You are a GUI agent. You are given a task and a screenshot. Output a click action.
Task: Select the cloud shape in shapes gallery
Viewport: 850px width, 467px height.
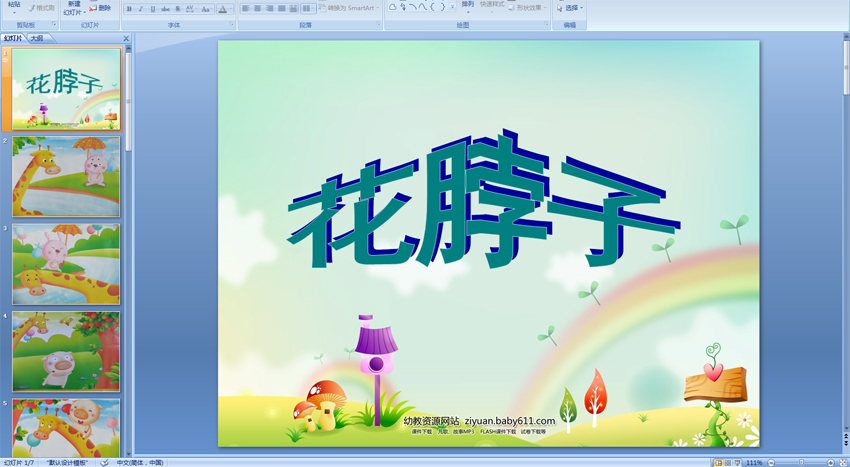tap(392, 7)
